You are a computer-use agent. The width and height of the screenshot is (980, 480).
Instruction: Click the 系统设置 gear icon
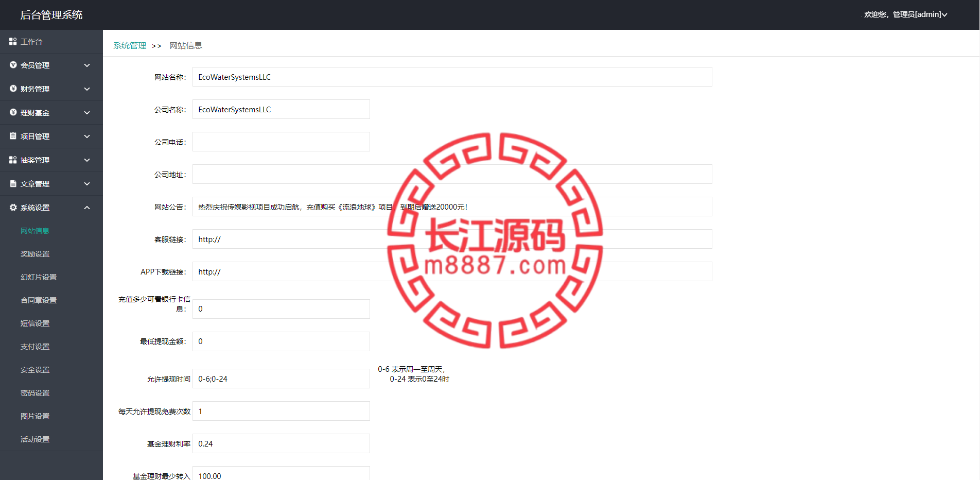pyautogui.click(x=13, y=207)
